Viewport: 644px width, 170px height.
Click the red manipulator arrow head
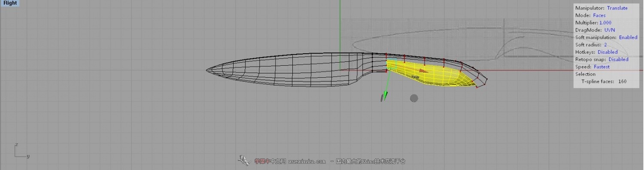424,71
